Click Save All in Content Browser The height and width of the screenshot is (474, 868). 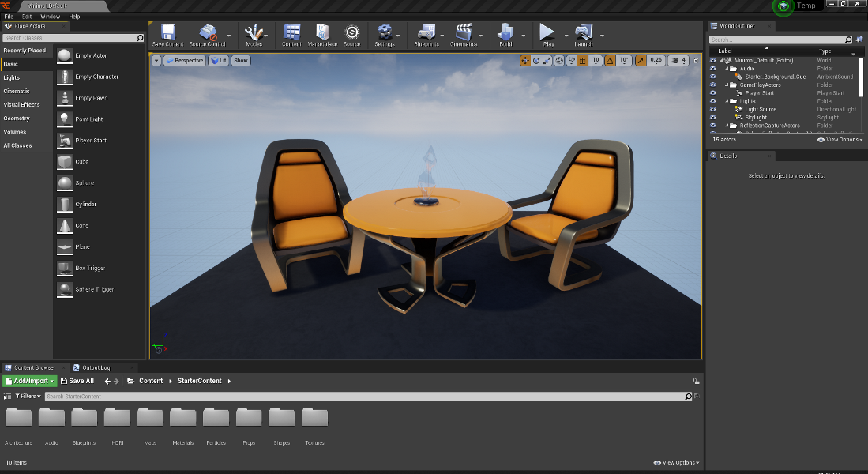click(x=77, y=381)
